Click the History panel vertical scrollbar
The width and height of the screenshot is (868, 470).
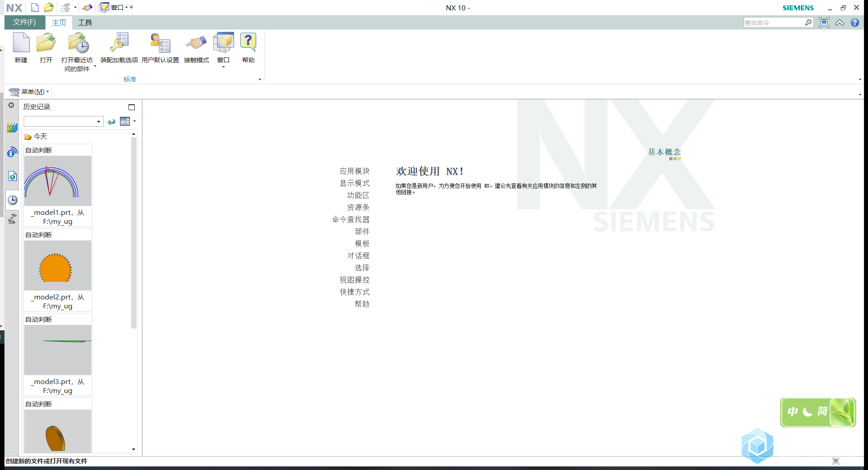(133, 233)
